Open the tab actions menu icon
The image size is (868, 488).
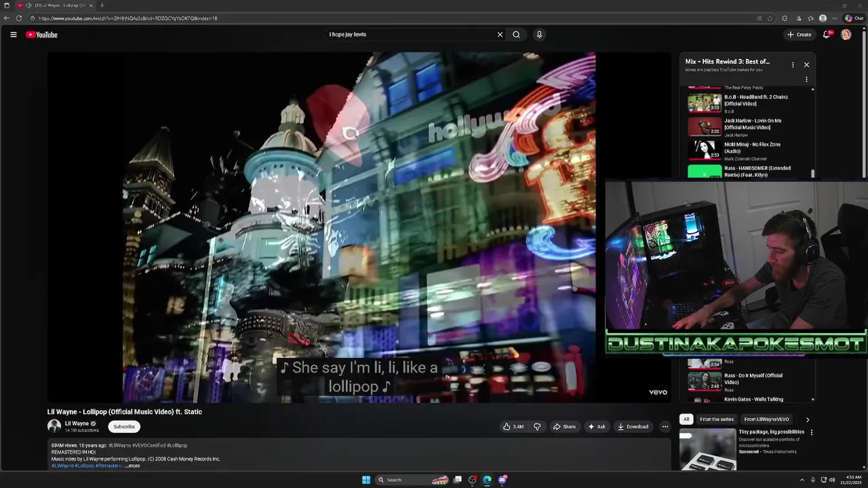(x=7, y=5)
